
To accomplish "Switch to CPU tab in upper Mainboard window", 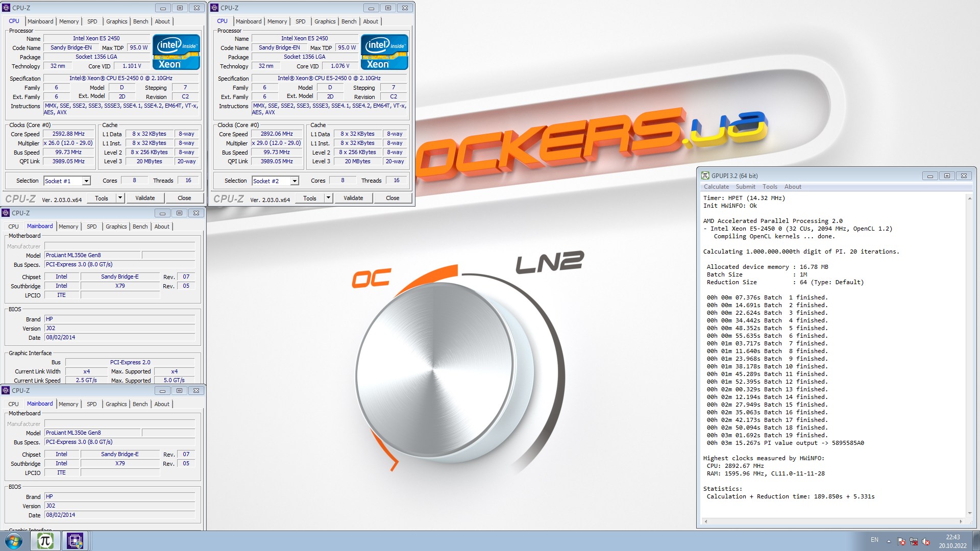I will (13, 227).
